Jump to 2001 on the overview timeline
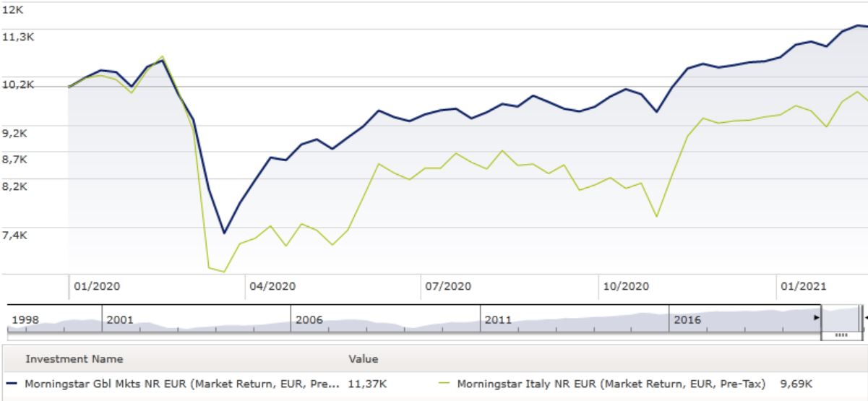 (120, 319)
